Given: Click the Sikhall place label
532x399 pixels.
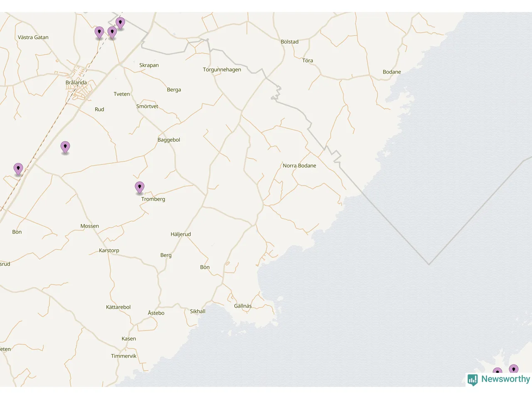Looking at the screenshot, I should coord(198,311).
